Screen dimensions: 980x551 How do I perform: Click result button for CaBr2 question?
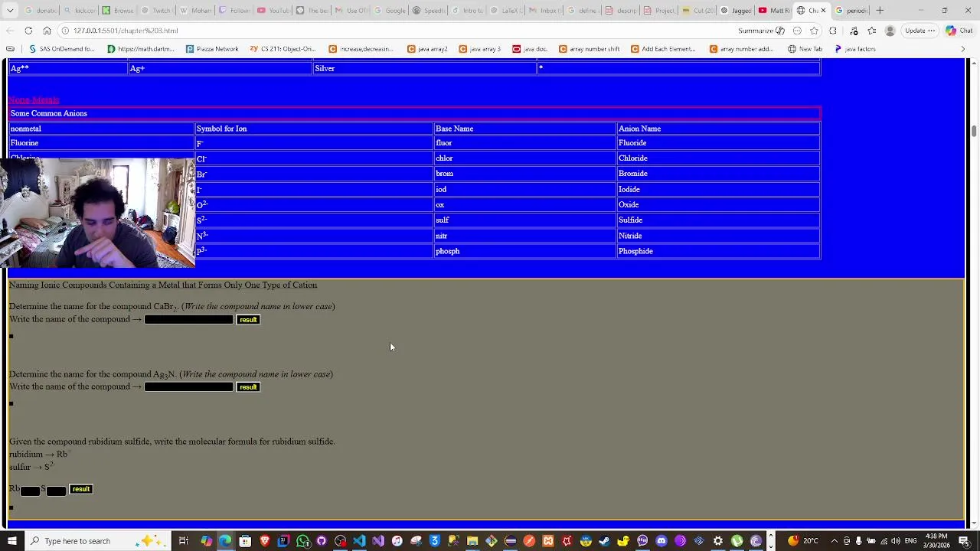click(248, 320)
